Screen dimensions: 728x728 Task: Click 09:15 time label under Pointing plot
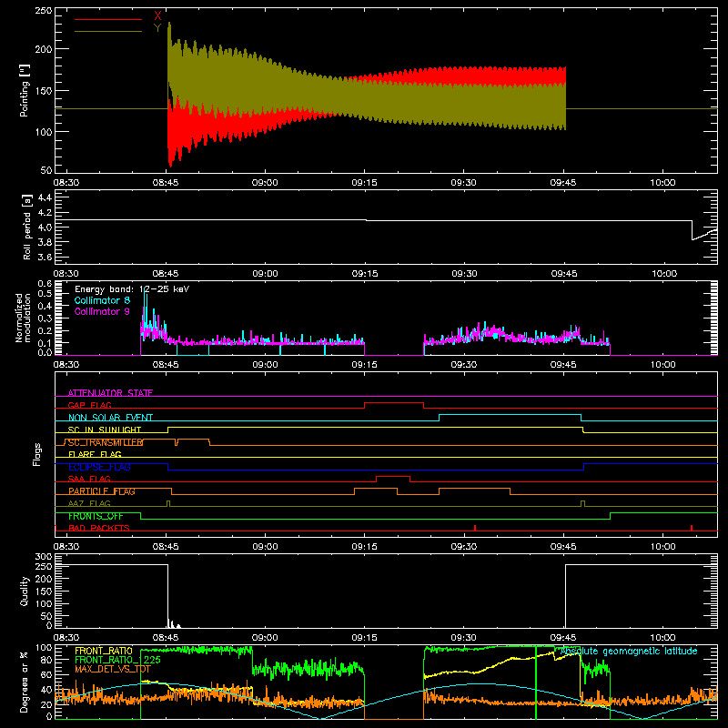pyautogui.click(x=365, y=183)
